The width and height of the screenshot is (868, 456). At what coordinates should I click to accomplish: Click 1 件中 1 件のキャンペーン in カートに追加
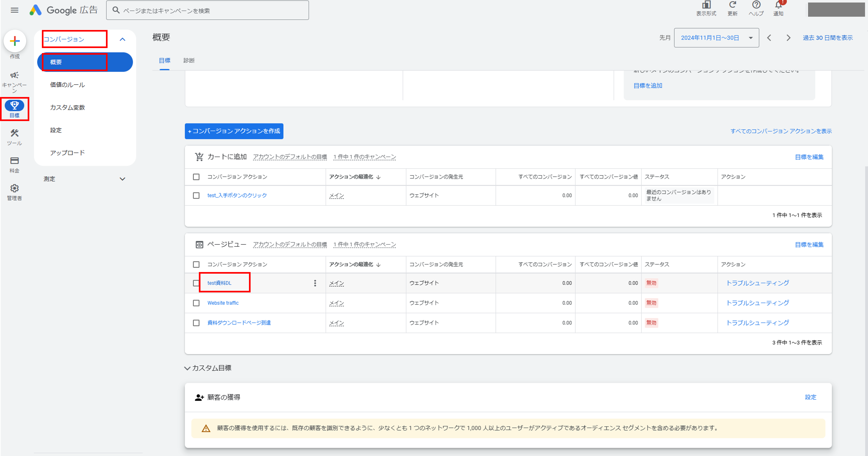(x=365, y=157)
